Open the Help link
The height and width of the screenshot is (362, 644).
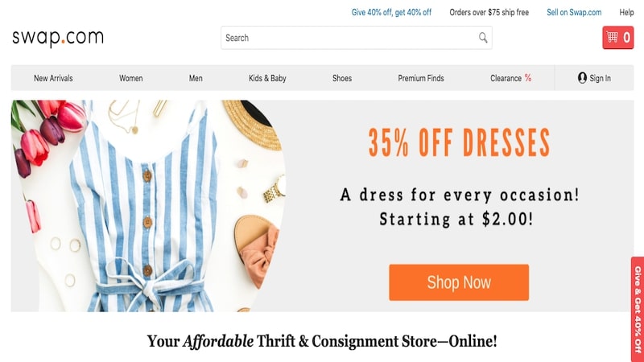(x=626, y=12)
